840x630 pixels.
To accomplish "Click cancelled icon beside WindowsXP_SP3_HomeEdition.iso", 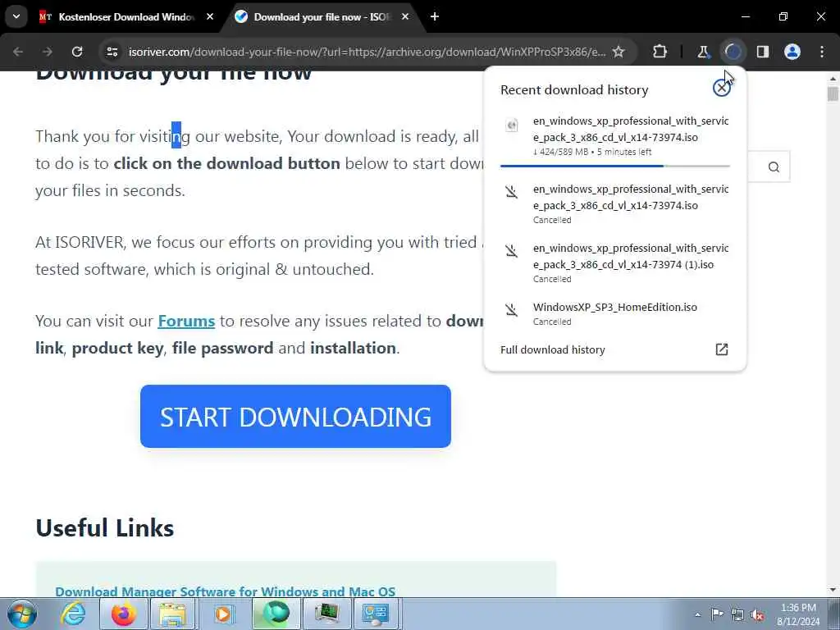I will pyautogui.click(x=512, y=309).
